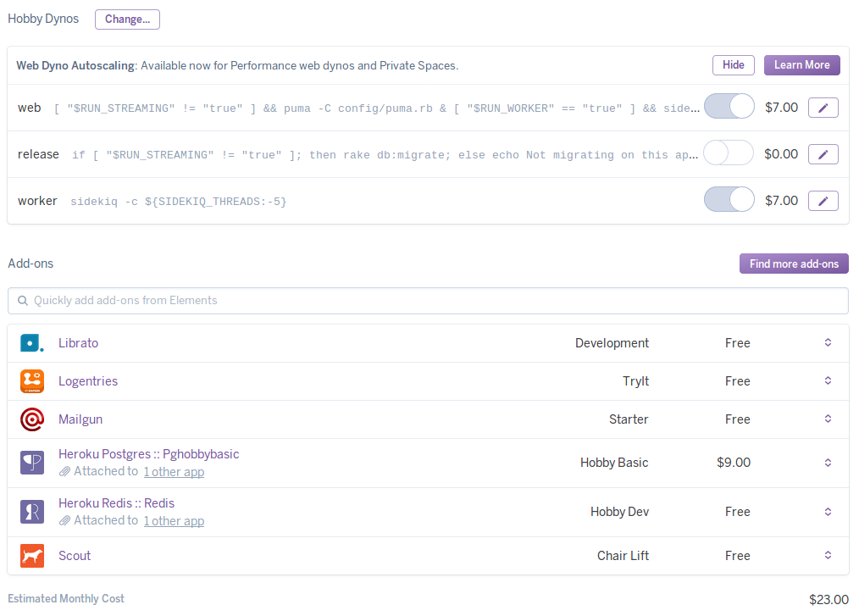Click the Scout dog icon
859x616 pixels.
pos(32,556)
